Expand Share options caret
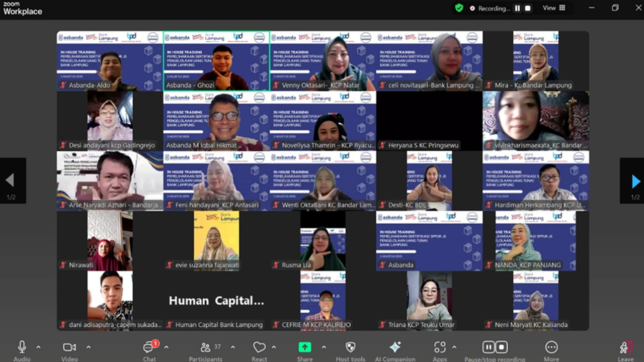Viewport: 644px width, 362px height. coord(324,347)
